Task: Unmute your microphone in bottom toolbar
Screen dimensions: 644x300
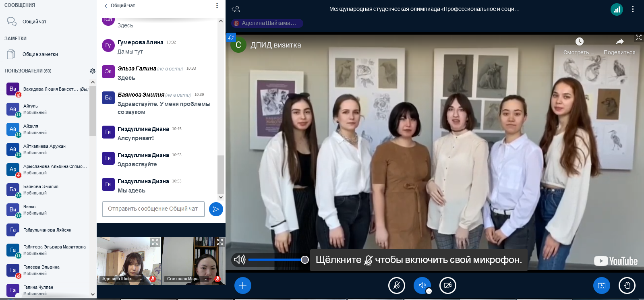Action: (396, 286)
